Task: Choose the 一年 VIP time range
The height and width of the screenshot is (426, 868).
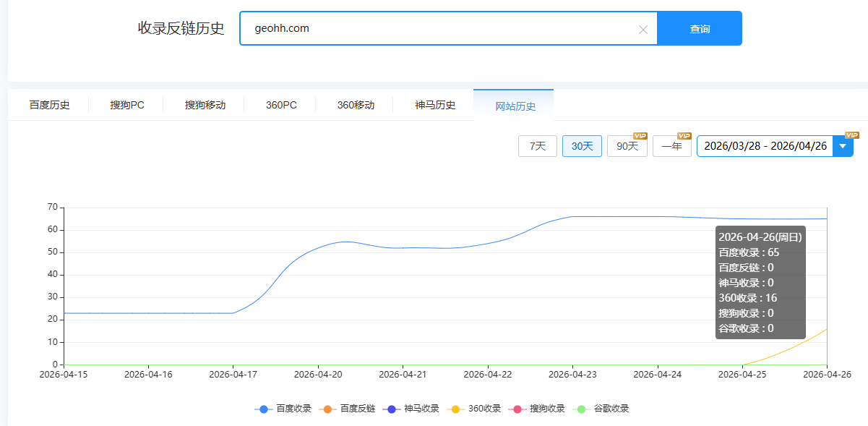Action: click(x=671, y=146)
